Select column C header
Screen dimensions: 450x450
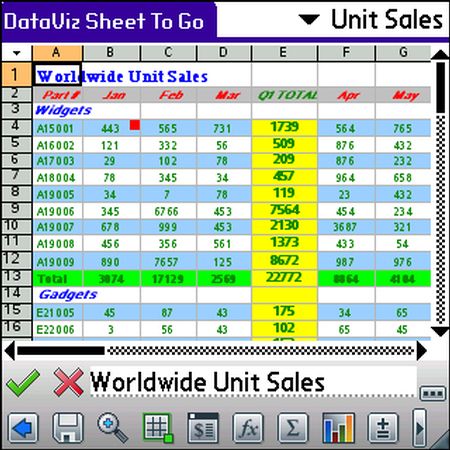click(x=169, y=53)
